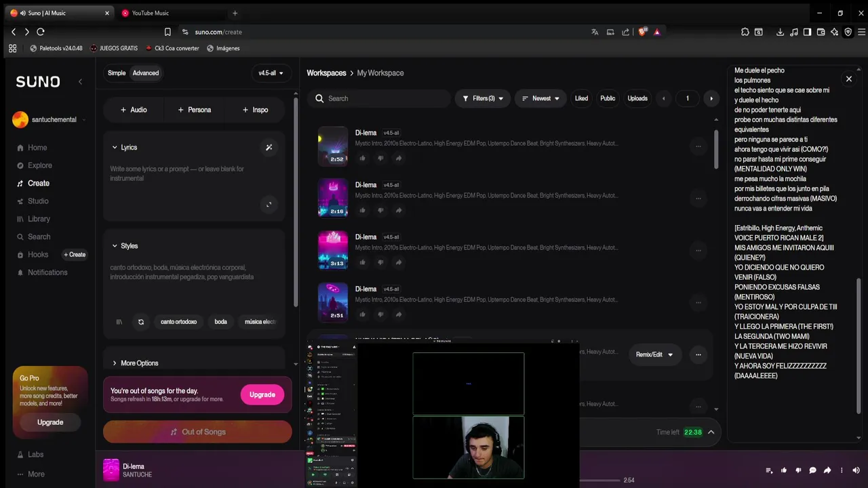Open Explore in the sidebar
The height and width of the screenshot is (488, 868).
(x=39, y=165)
